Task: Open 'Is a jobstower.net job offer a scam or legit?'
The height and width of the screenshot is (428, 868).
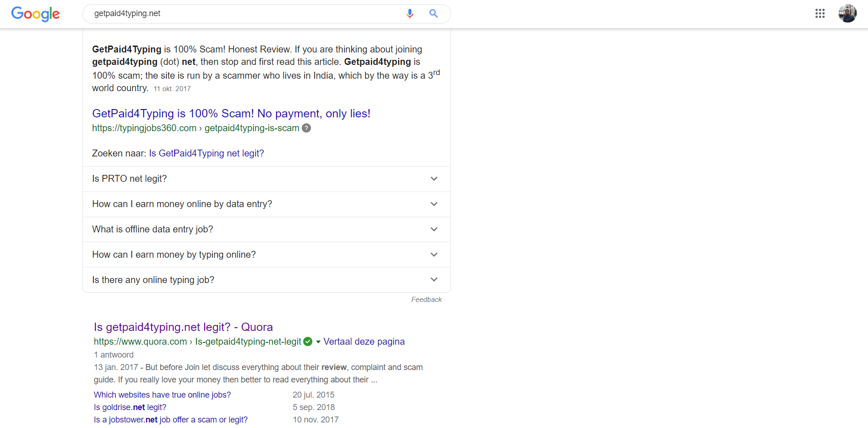Action: pyautogui.click(x=171, y=420)
